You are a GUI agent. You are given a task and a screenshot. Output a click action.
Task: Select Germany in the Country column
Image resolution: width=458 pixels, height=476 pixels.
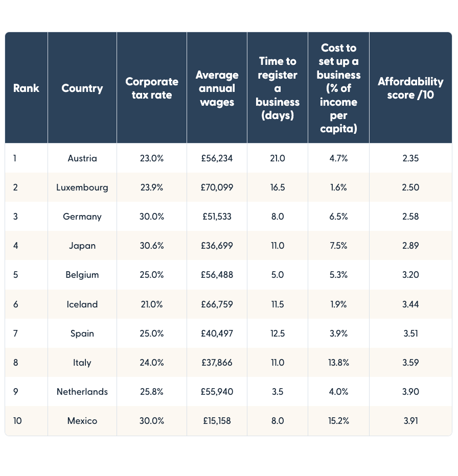click(82, 217)
